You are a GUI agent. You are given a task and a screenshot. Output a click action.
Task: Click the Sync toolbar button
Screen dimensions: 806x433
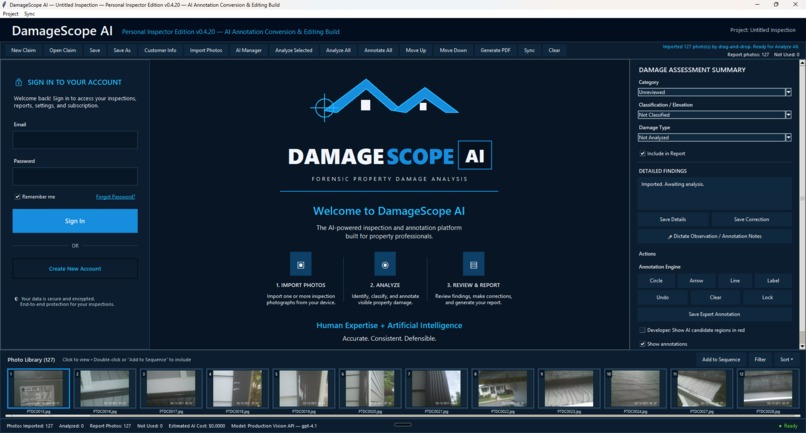pos(529,50)
